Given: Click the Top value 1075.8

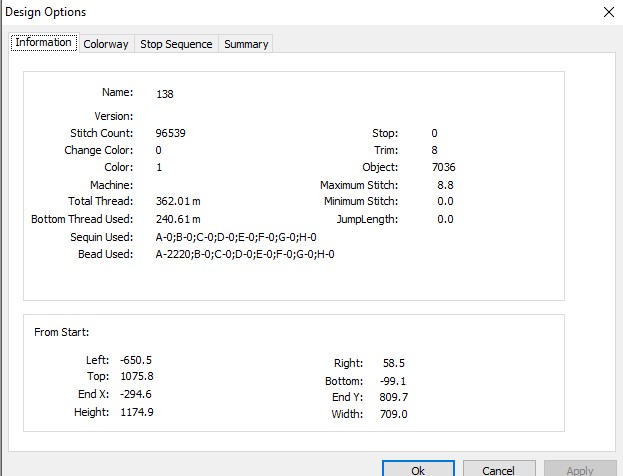Looking at the screenshot, I should [137, 376].
